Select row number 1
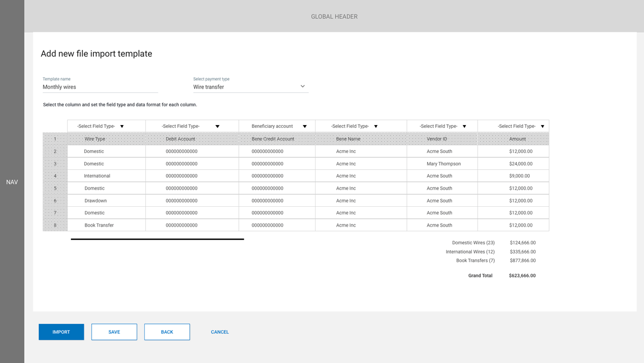Image resolution: width=644 pixels, height=363 pixels. pyautogui.click(x=55, y=139)
